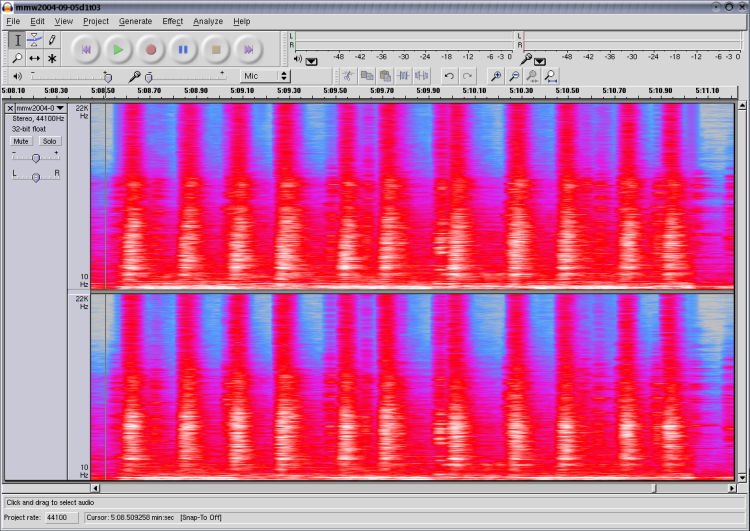Open the output meter dropdown arrow
Viewport: 750px width, 531px height.
(311, 61)
